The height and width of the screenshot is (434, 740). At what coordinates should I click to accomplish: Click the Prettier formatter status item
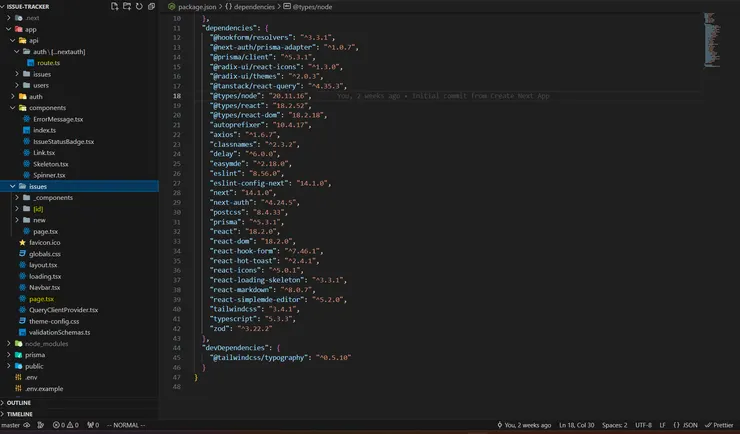point(718,425)
